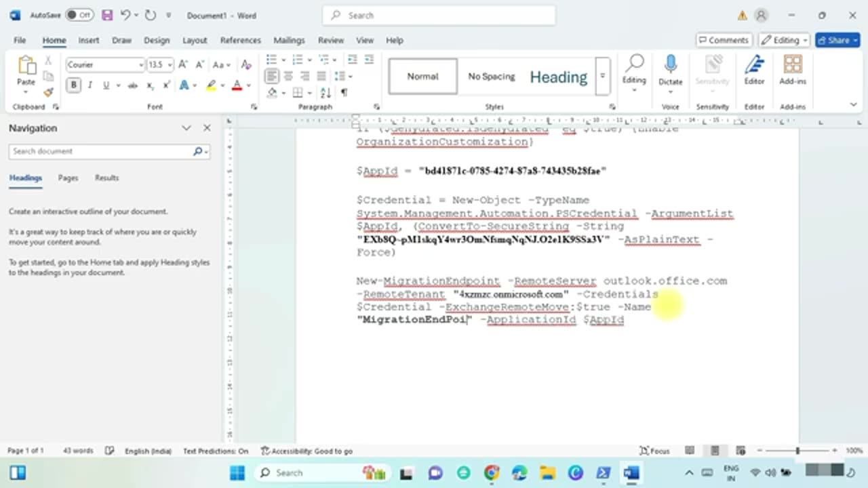Click the Justify alignment icon
Screen dimensions: 868x488
321,76
